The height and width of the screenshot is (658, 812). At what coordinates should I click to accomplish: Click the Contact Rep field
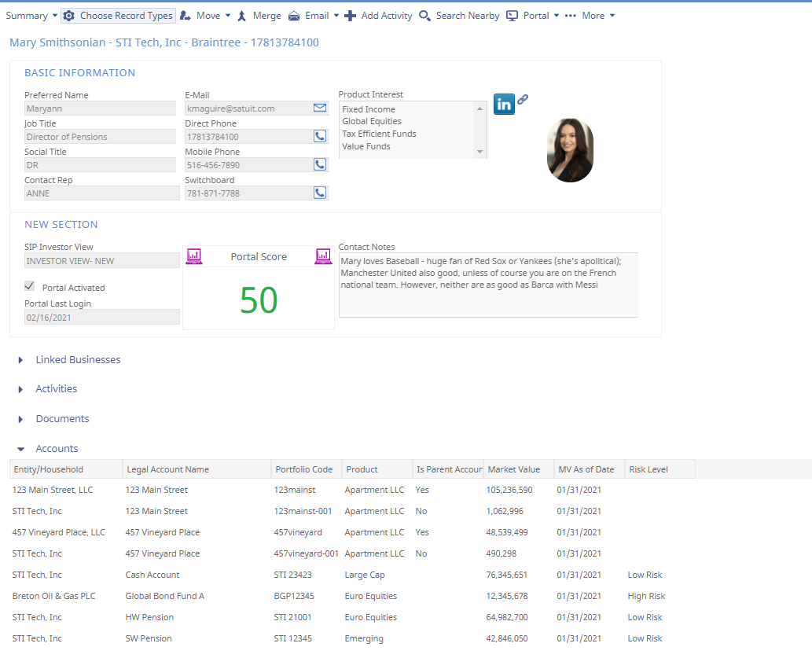click(x=102, y=193)
